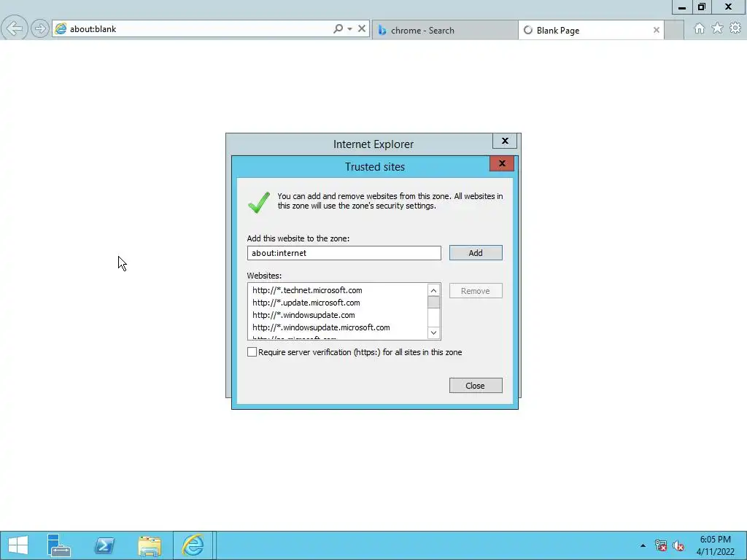Viewport: 747px width, 560px height.
Task: Click the browser Back arrow button
Action: (x=15, y=28)
